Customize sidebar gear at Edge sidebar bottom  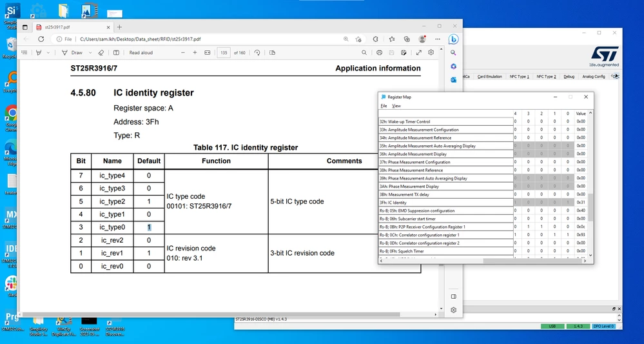(453, 310)
